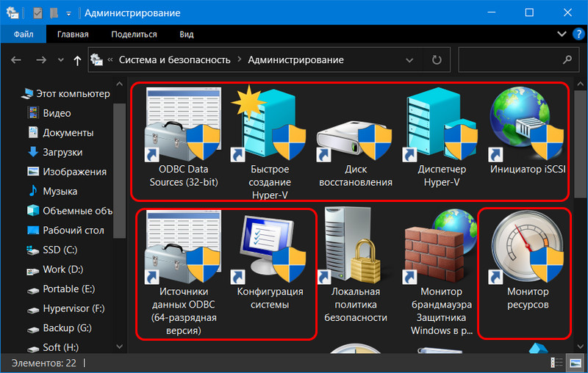The width and height of the screenshot is (588, 373).
Task: Open Диспетчер Hyper-V shortcut
Action: [442, 137]
